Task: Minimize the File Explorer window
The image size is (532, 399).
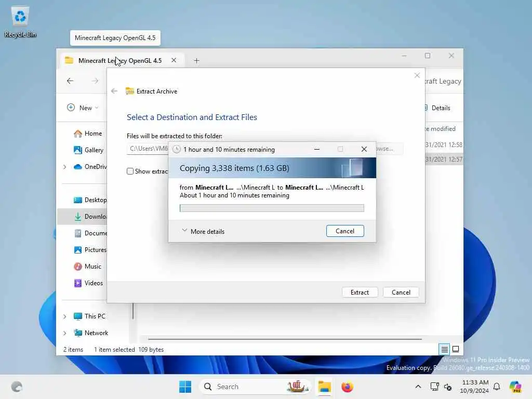Action: coord(404,56)
